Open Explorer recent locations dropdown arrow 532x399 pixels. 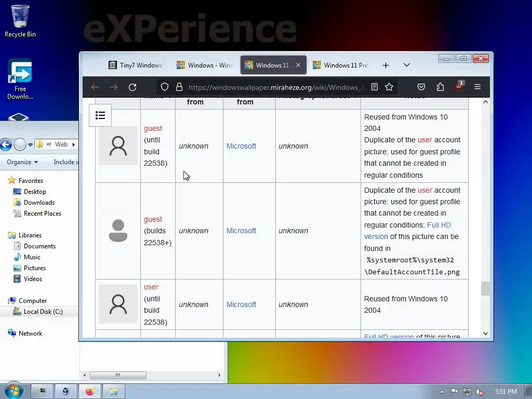(30, 144)
